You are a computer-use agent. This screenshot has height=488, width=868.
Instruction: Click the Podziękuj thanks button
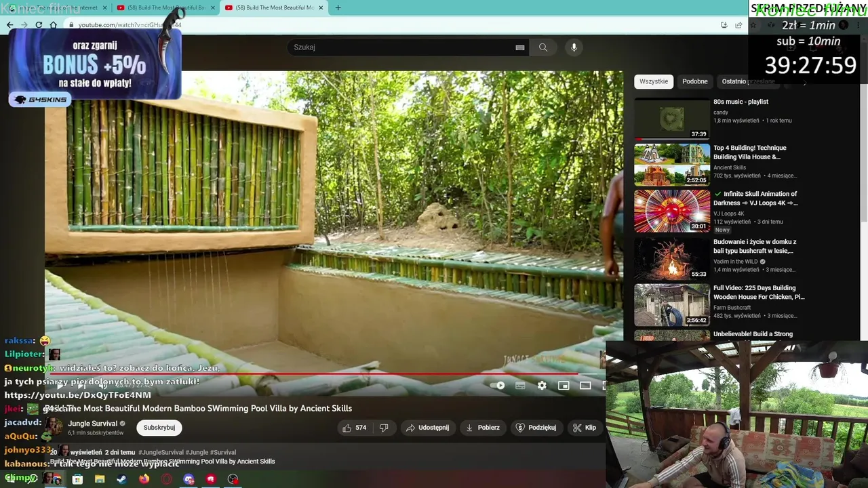[x=537, y=428]
